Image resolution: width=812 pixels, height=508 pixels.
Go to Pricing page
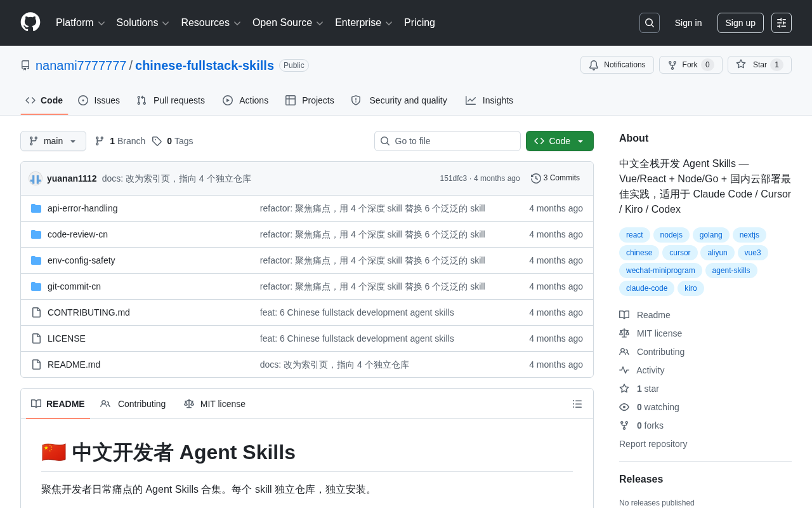tap(419, 23)
